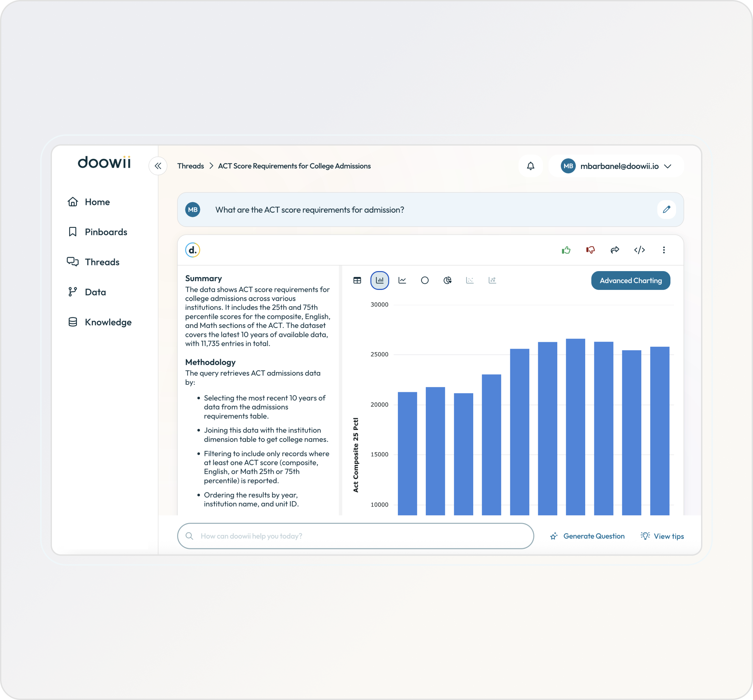View the query code icon
Screen dimensions: 753x700
[639, 250]
